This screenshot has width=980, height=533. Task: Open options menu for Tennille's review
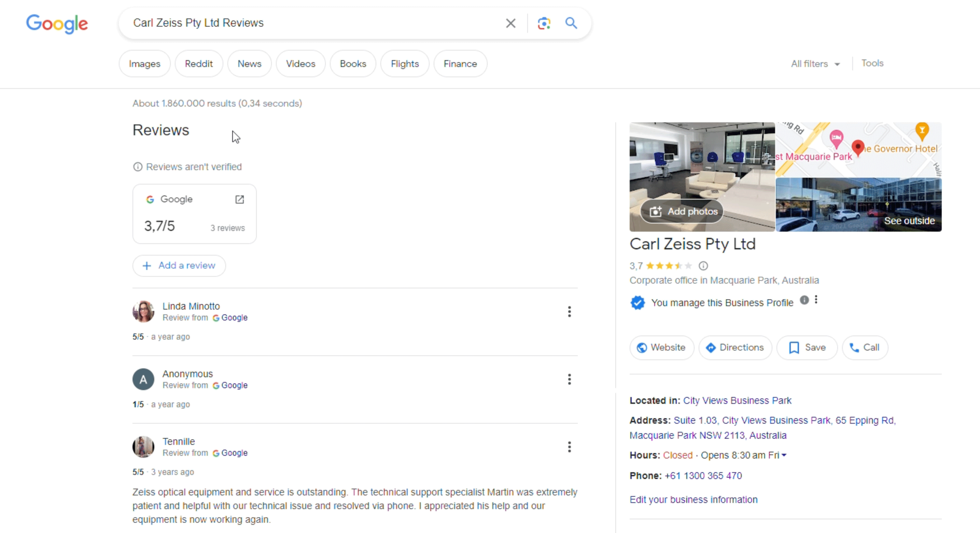569,447
